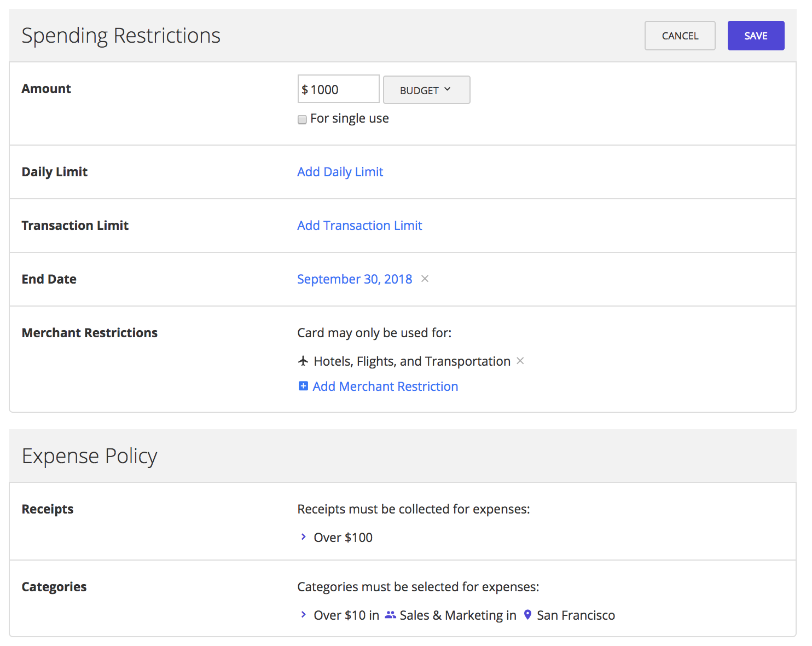Remove the end date with its X icon
This screenshot has width=812, height=646.
click(425, 279)
